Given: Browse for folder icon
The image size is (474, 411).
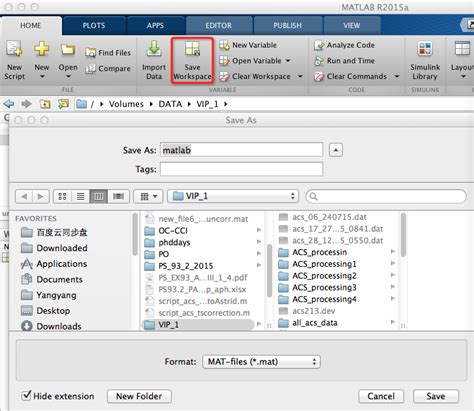Looking at the screenshot, I should (x=63, y=104).
